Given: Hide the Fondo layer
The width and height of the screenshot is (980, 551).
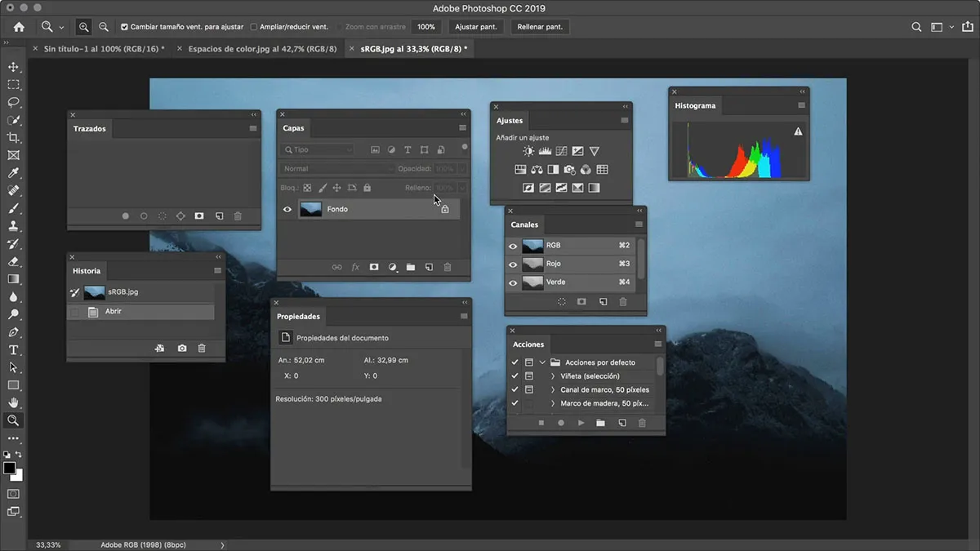Looking at the screenshot, I should 287,208.
